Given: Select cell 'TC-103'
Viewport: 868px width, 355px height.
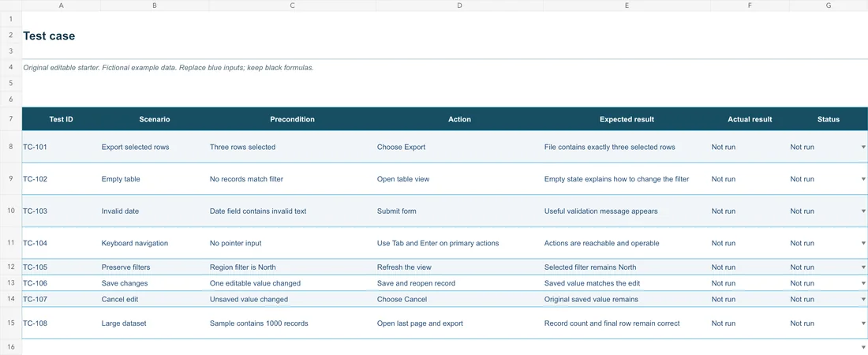Looking at the screenshot, I should [x=61, y=211].
